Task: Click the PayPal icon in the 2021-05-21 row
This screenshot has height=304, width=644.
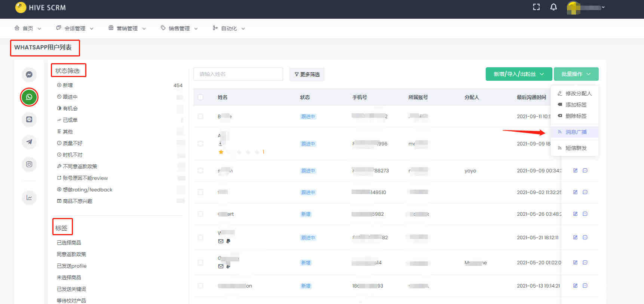Action: 228,241
